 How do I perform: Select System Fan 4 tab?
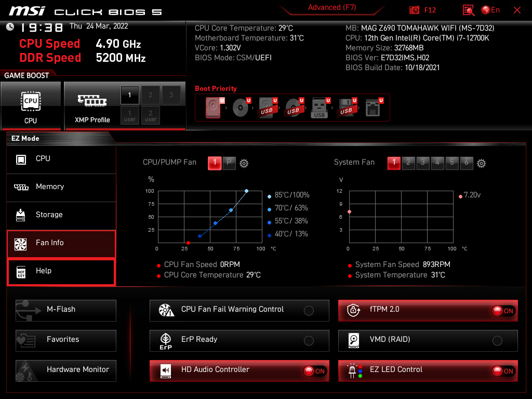click(x=437, y=163)
